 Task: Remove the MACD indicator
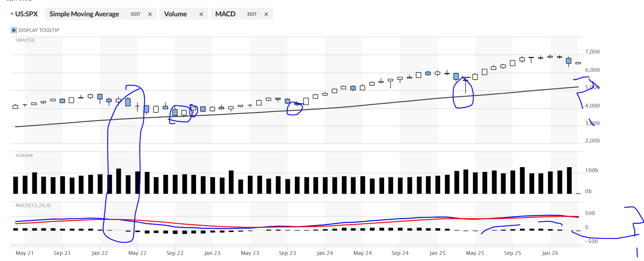pyautogui.click(x=266, y=14)
